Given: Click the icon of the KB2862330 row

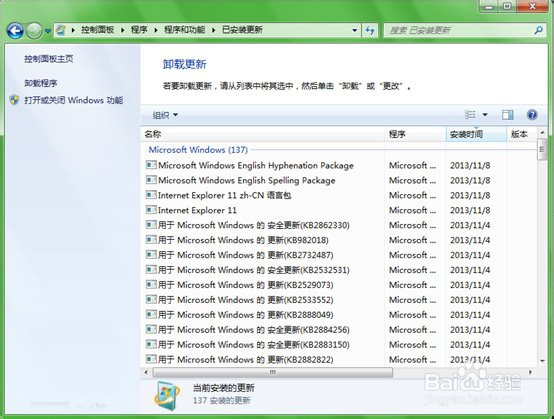Looking at the screenshot, I should pyautogui.click(x=151, y=225).
